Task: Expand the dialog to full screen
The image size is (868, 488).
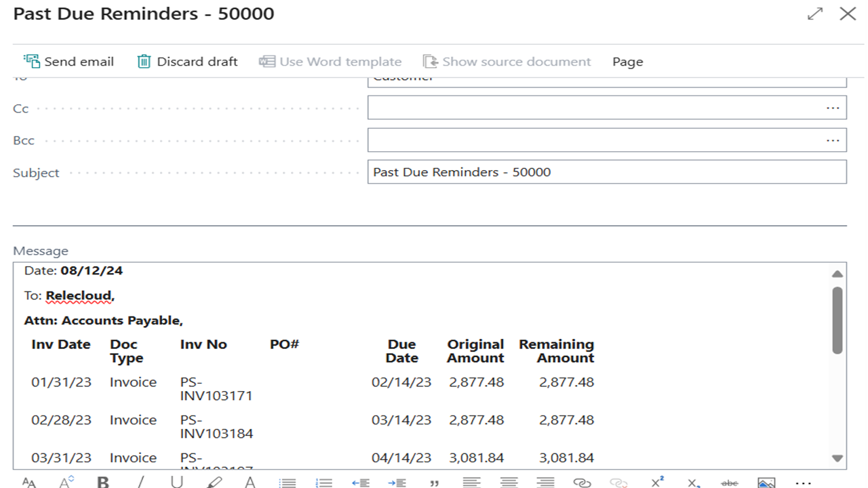Action: pyautogui.click(x=815, y=14)
